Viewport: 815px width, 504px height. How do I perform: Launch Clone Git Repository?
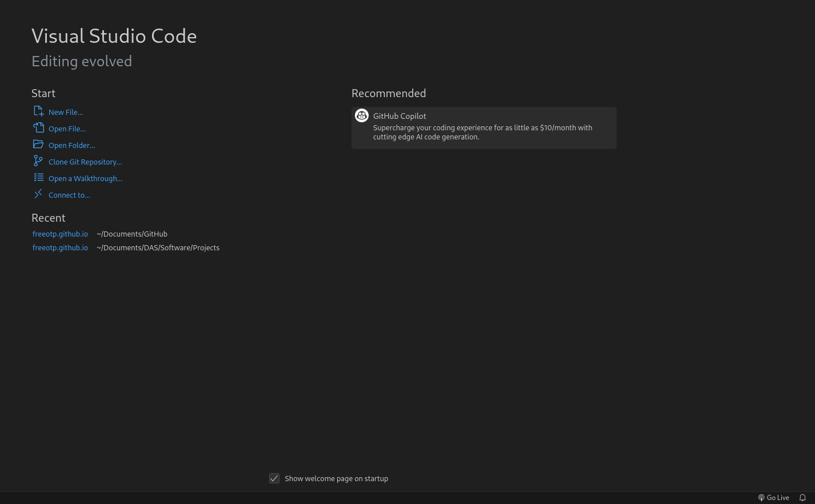tap(85, 162)
